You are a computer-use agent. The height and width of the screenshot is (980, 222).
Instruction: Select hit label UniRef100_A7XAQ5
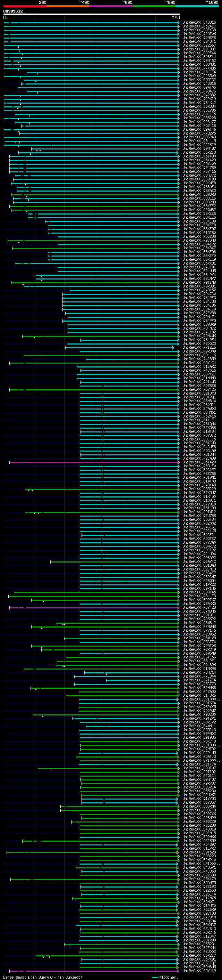199,68
